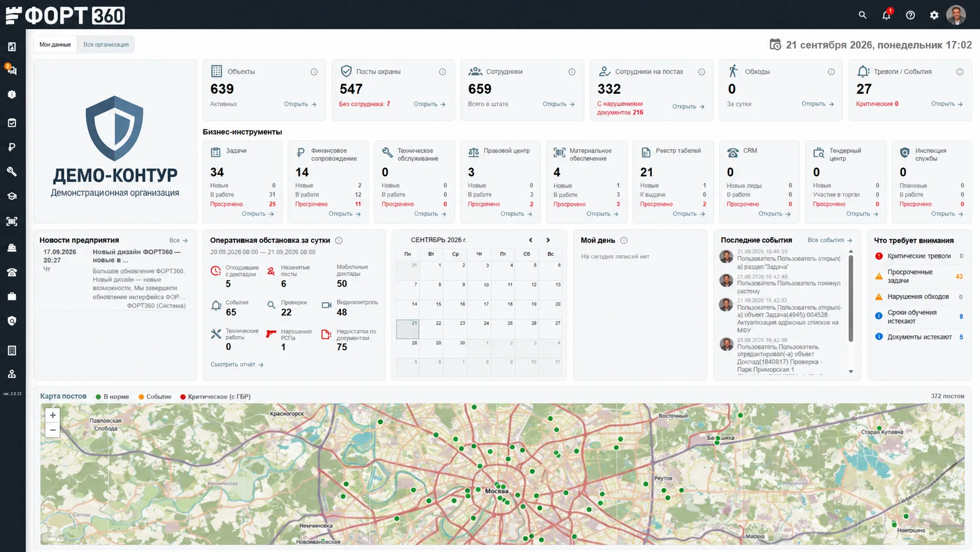Show info for Объекты card
The image size is (980, 552).
[x=314, y=72]
